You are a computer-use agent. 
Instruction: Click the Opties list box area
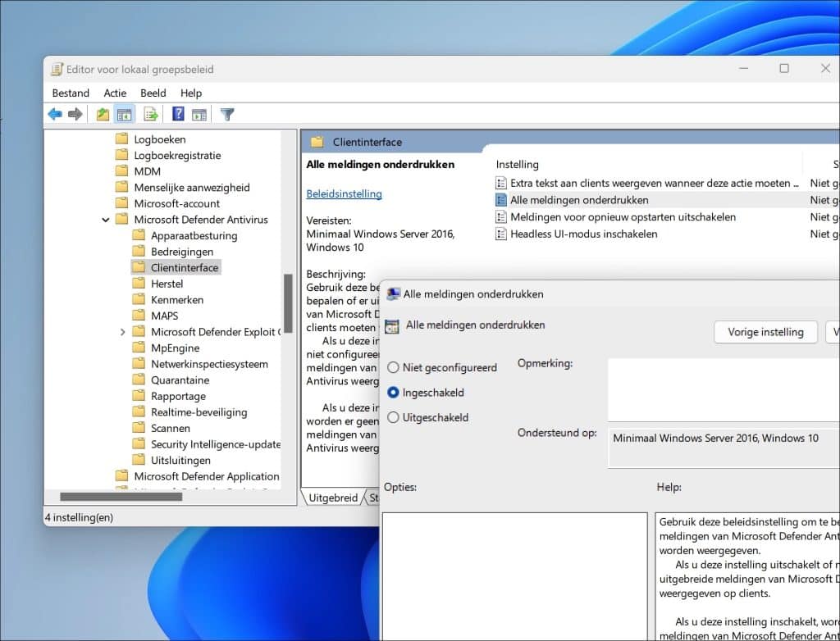point(515,576)
